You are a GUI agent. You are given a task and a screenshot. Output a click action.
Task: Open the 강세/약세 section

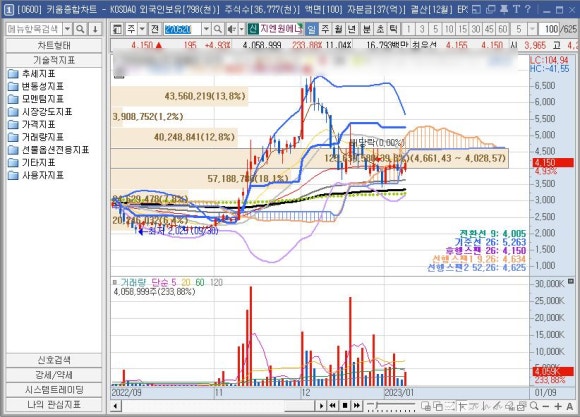point(54,375)
